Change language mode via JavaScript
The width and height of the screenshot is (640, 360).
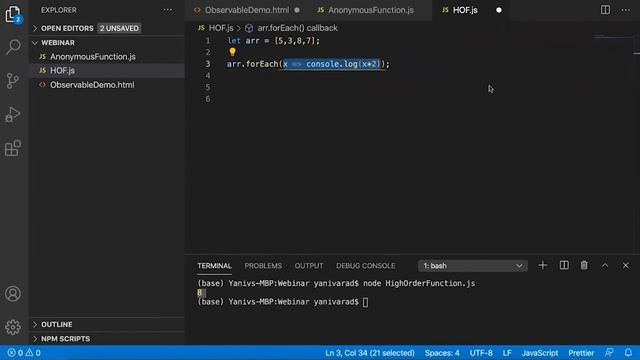click(540, 353)
